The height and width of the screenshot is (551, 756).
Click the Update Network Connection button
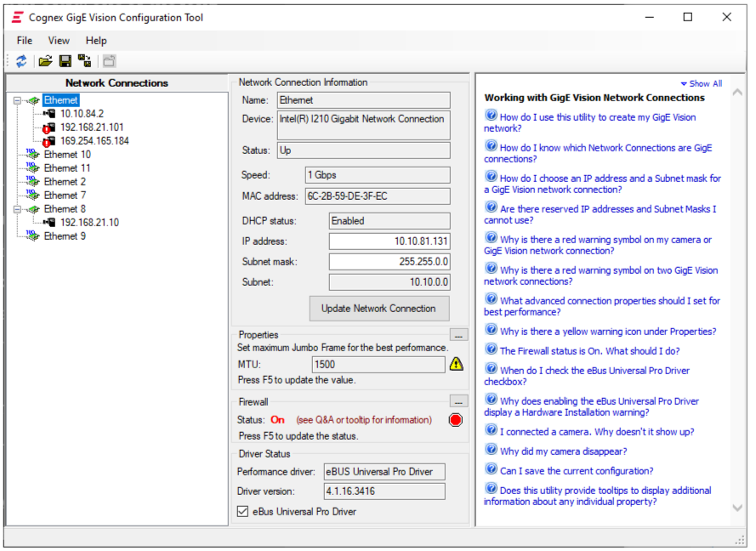[379, 309]
